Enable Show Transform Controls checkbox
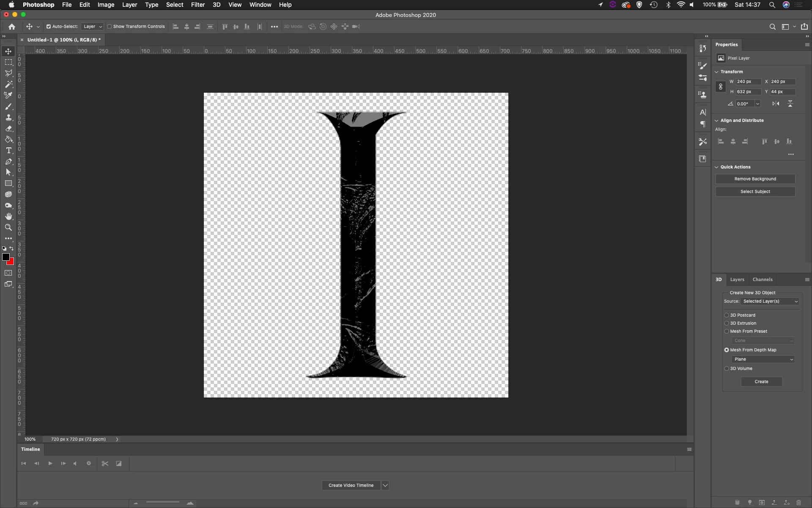812x508 pixels. 110,26
